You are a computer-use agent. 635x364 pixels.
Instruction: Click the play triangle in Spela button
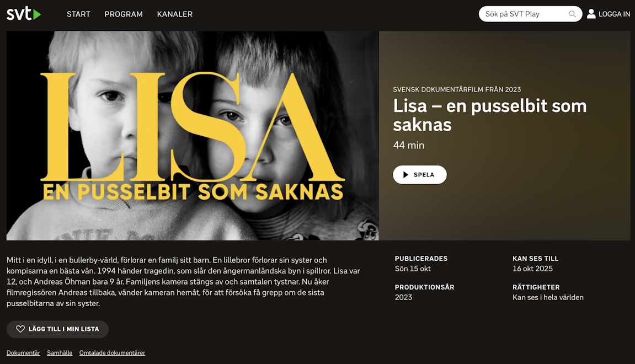pos(406,175)
